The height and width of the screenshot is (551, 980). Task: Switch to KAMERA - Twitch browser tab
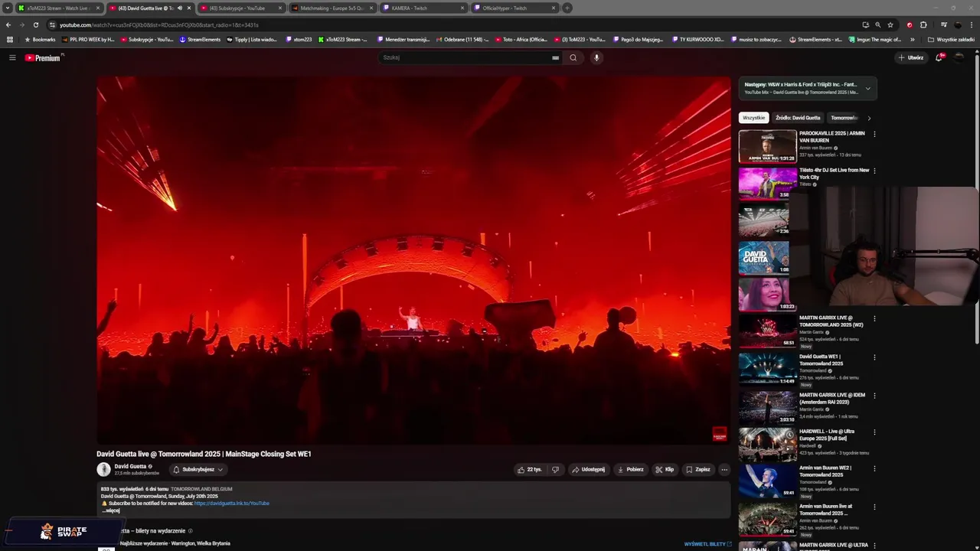pos(423,8)
